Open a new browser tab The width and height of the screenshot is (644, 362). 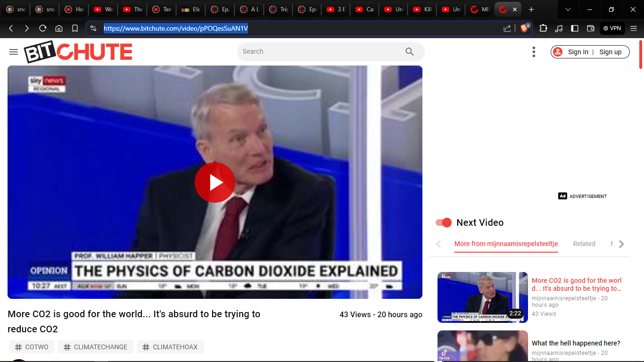(531, 9)
